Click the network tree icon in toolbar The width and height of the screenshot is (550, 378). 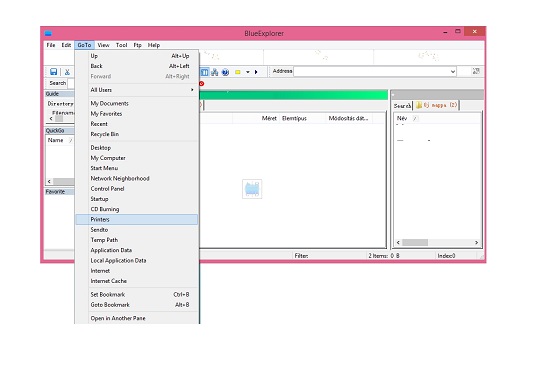pos(215,72)
